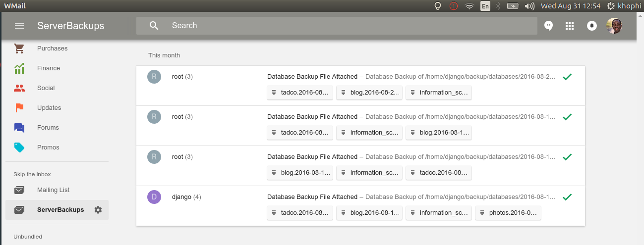The width and height of the screenshot is (644, 245).
Task: Focus the Search input field
Action: 337,26
